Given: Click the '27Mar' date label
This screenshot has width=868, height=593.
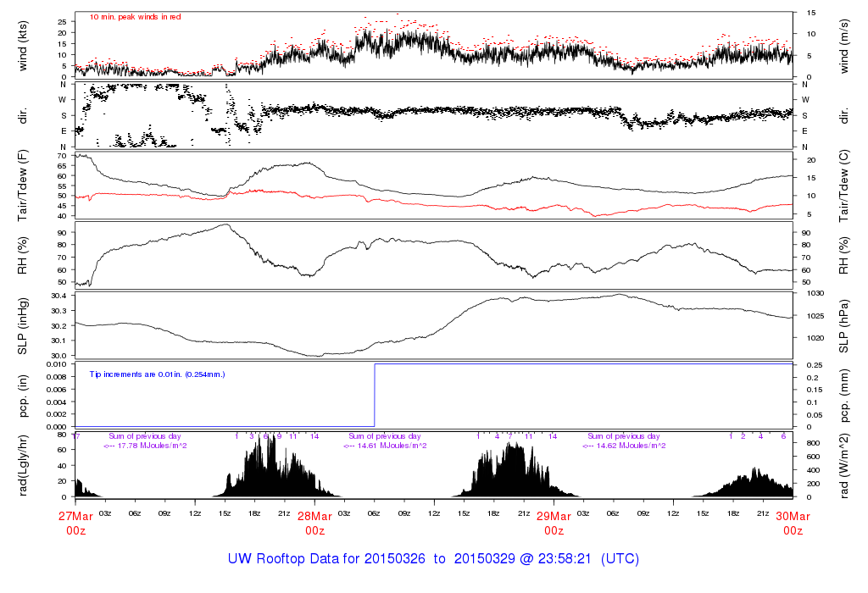Looking at the screenshot, I should (x=75, y=516).
